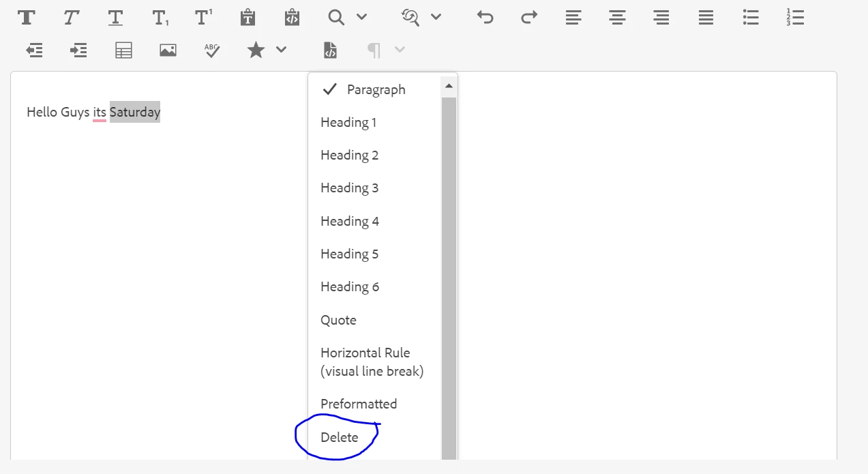The height and width of the screenshot is (474, 868).
Task: Click the star styles icon
Action: point(256,50)
